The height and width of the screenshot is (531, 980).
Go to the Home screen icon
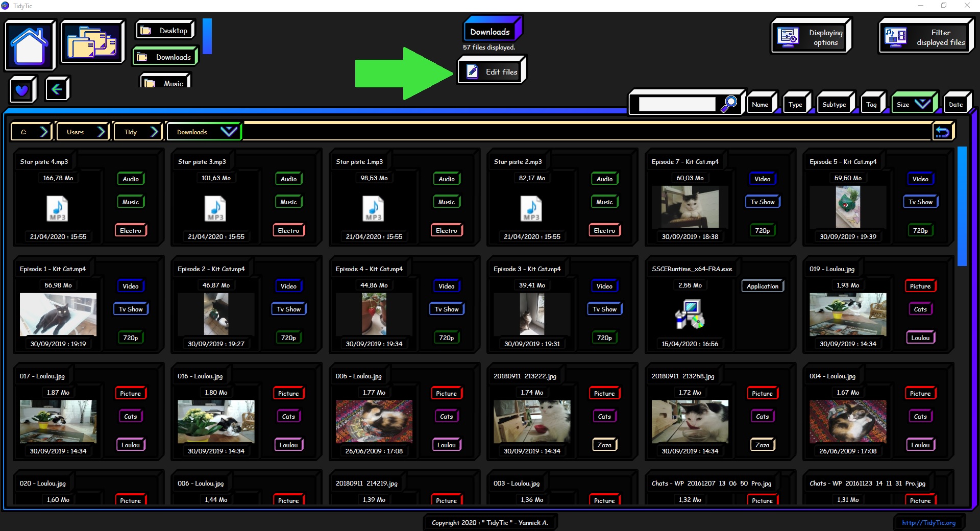click(30, 45)
